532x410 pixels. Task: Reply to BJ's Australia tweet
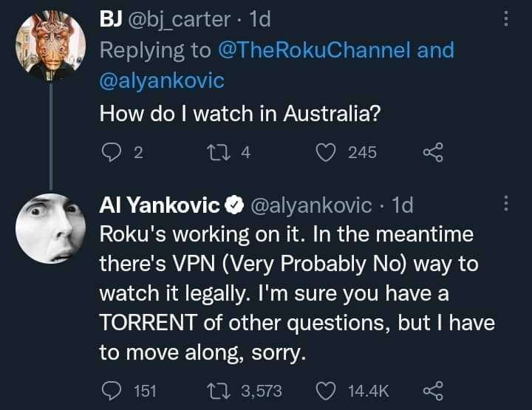click(110, 152)
